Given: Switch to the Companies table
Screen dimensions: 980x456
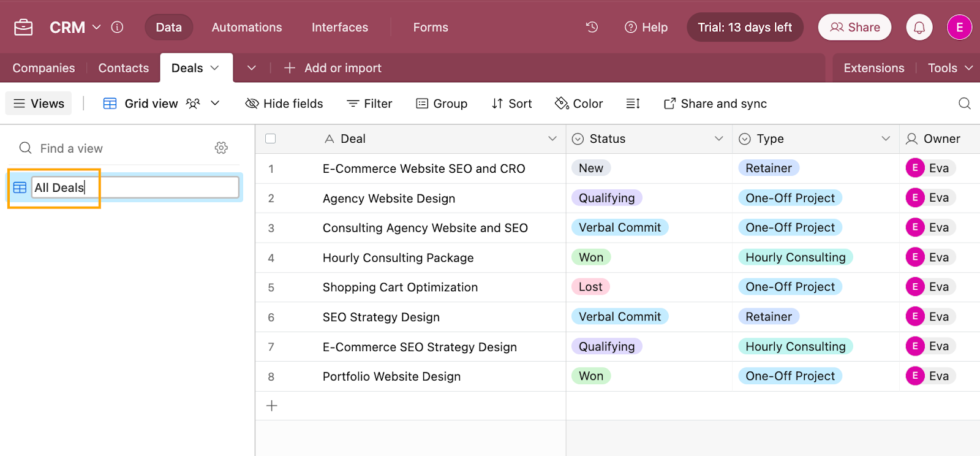Looking at the screenshot, I should [43, 68].
